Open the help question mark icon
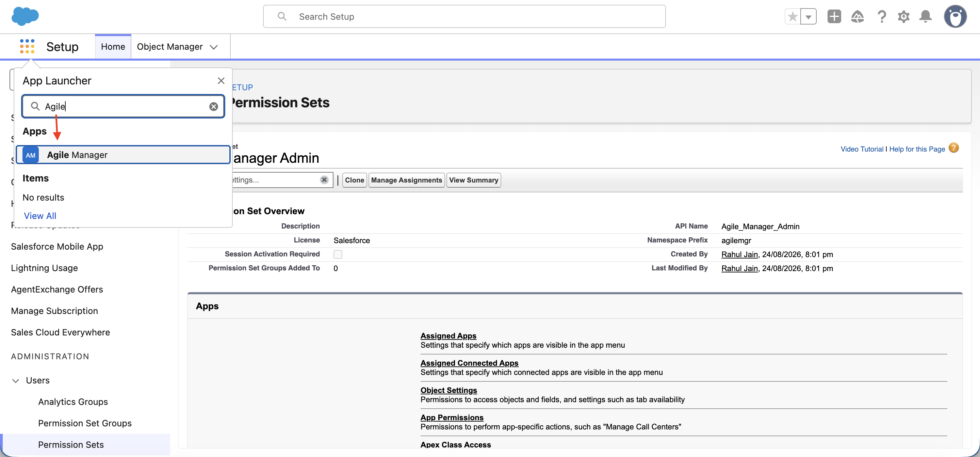 point(881,16)
